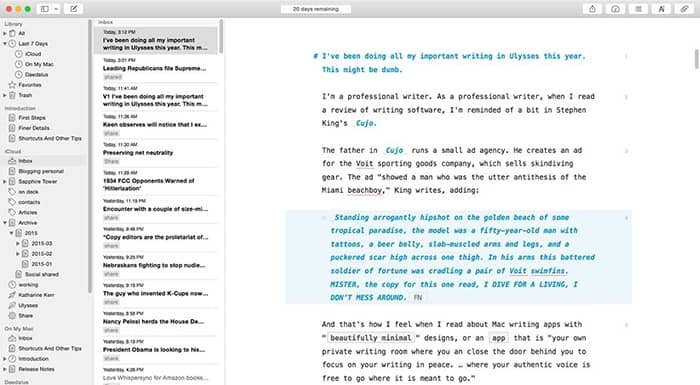Open the navigation list icon
This screenshot has height=385, width=700.
coord(638,8)
